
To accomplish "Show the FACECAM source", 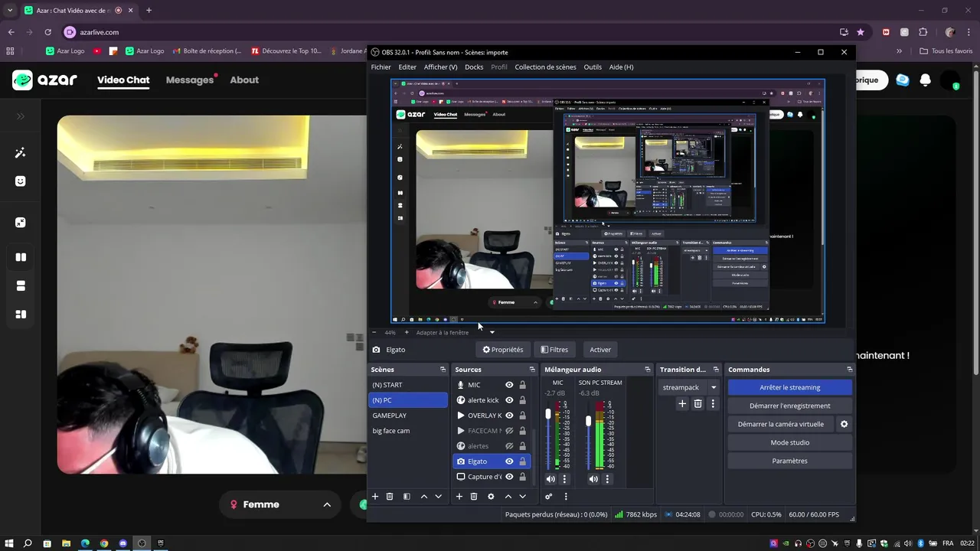I will click(x=509, y=431).
